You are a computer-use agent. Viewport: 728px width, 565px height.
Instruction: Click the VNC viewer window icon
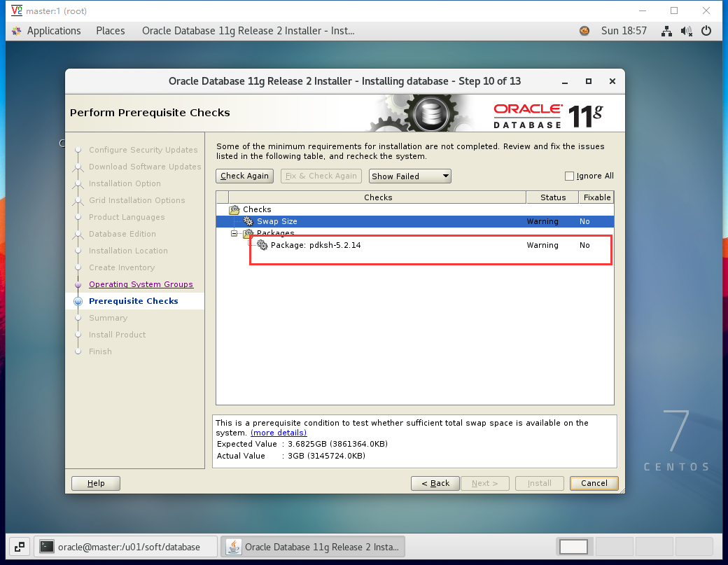pyautogui.click(x=16, y=11)
